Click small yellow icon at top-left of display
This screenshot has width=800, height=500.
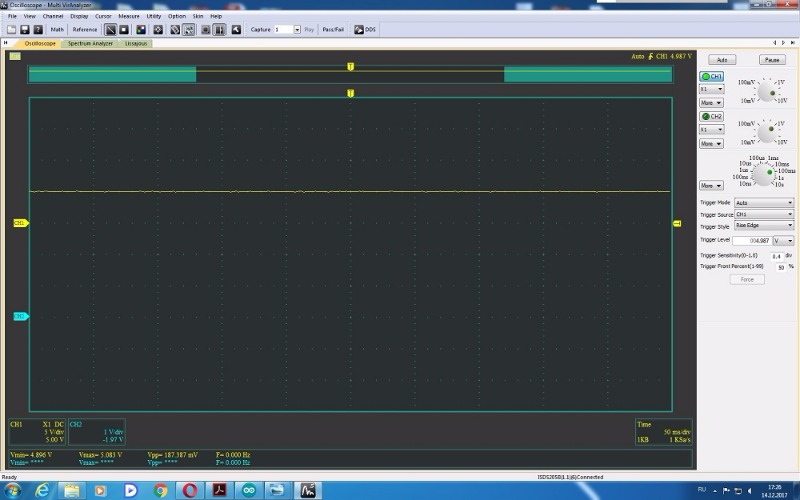point(15,56)
